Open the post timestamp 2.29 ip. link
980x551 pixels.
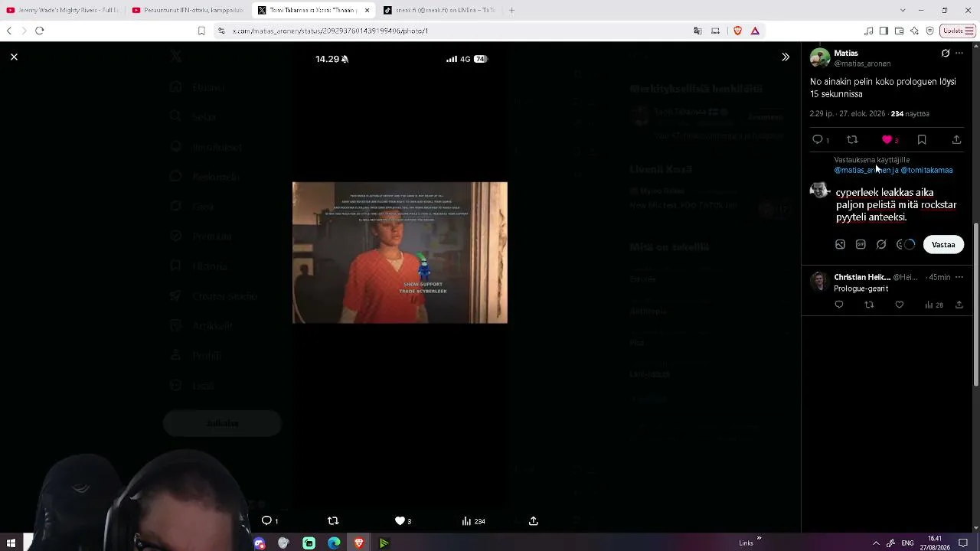click(848, 113)
